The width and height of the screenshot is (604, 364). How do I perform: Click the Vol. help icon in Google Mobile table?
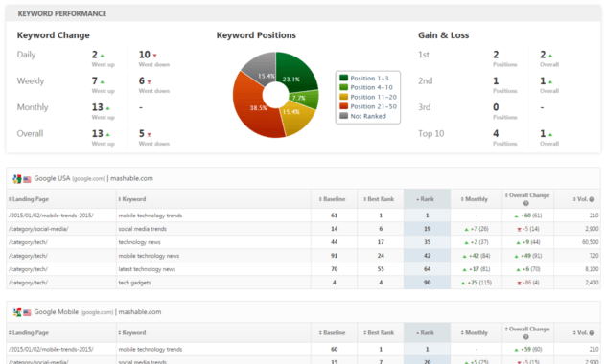coord(592,332)
